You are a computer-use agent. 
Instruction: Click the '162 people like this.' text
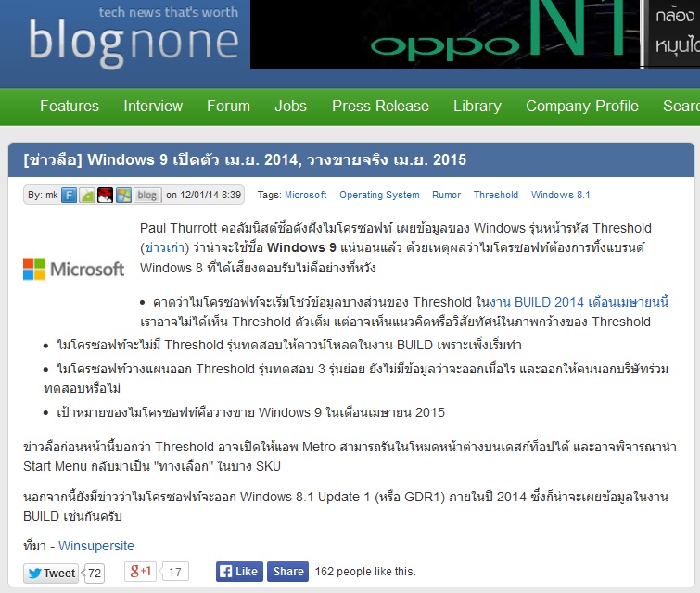(365, 572)
